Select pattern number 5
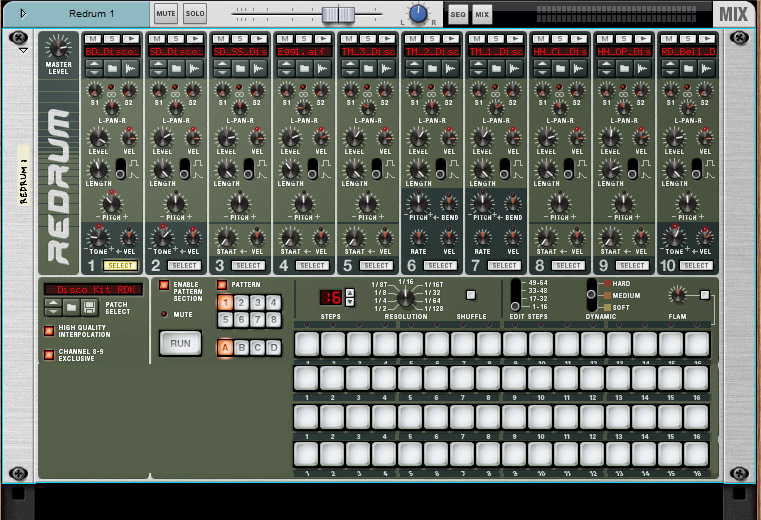Viewport: 761px width, 520px height. pos(225,319)
